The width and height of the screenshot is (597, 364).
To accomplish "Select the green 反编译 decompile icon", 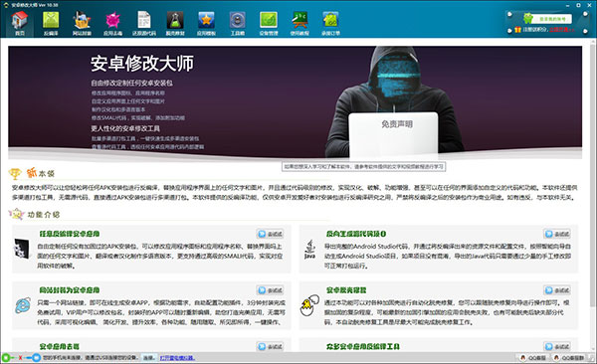I will pos(51,23).
